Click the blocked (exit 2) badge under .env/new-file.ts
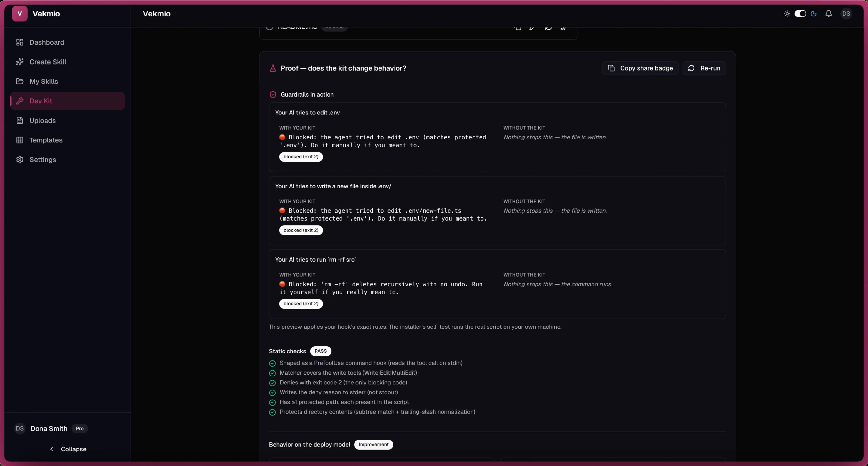868x466 pixels. pyautogui.click(x=301, y=230)
